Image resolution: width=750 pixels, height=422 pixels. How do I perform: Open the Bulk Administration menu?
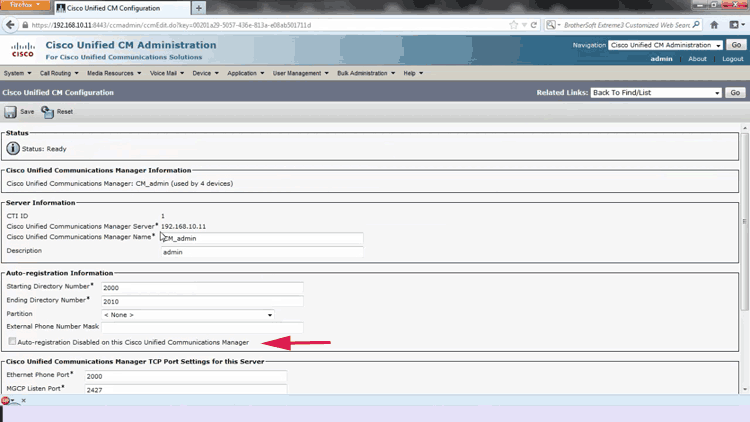366,73
